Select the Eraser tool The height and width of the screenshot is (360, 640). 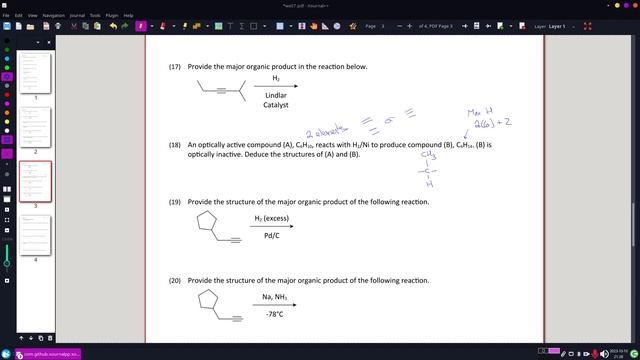(x=163, y=26)
